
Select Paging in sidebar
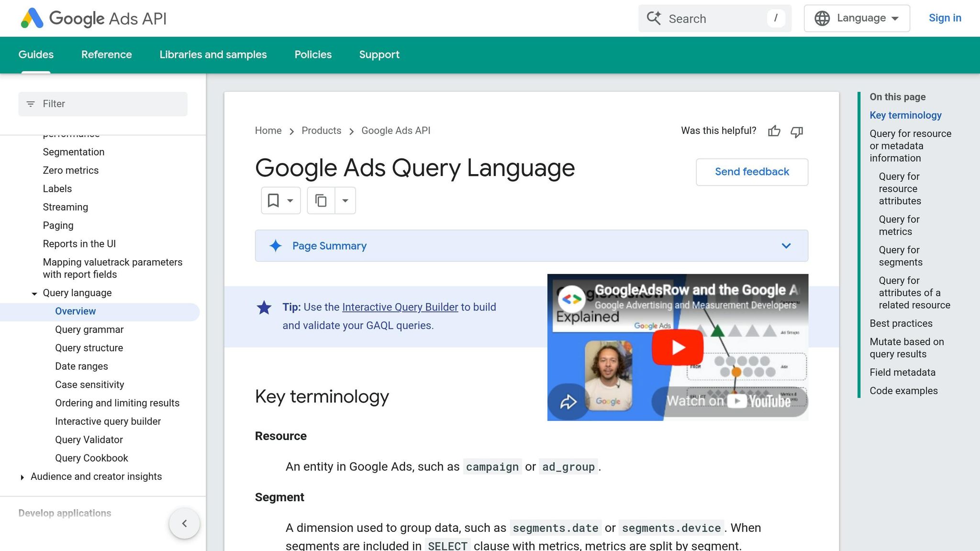pos(58,225)
